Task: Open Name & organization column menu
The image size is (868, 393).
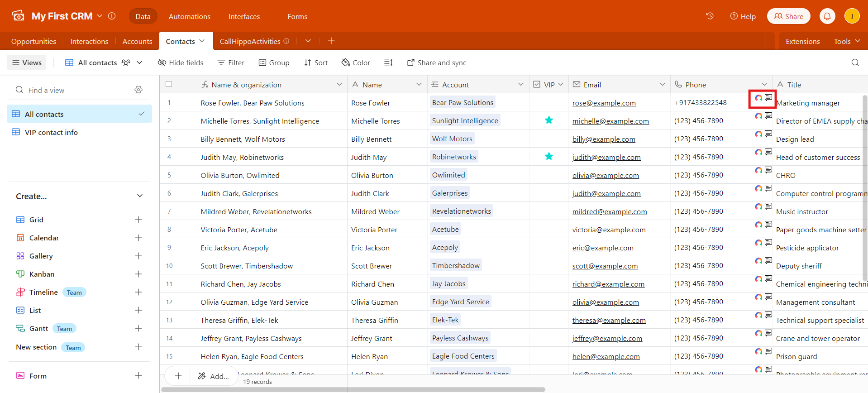Action: click(x=339, y=84)
